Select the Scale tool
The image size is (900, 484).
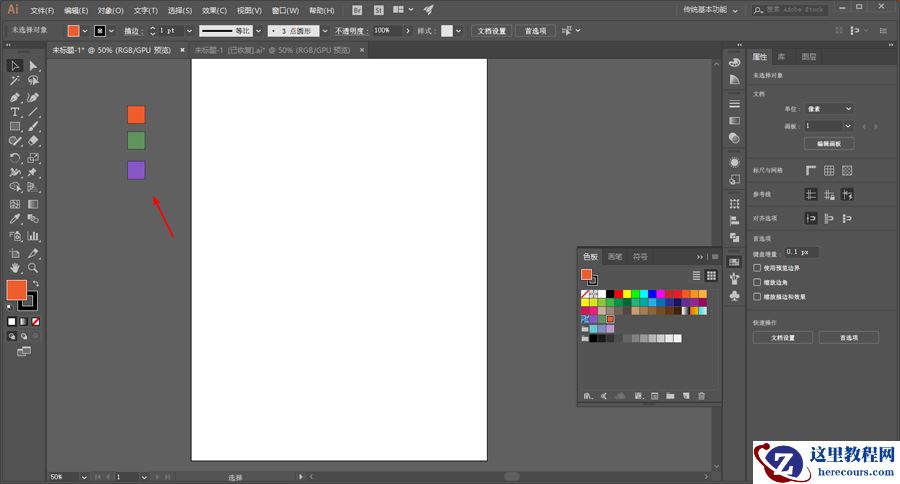point(33,158)
